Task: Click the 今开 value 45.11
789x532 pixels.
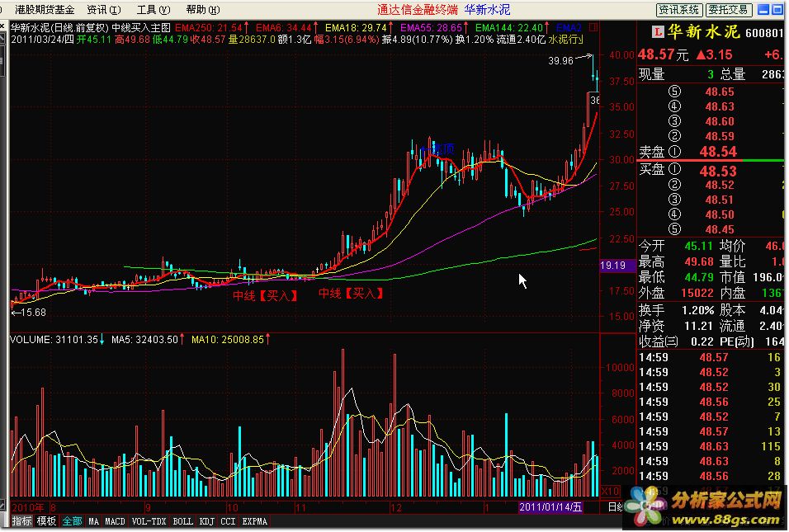Action: (698, 247)
